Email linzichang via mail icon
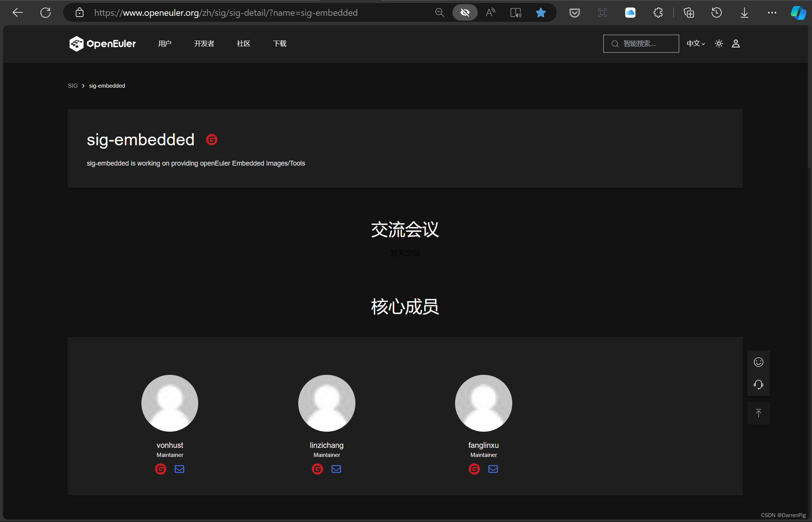 coord(336,469)
